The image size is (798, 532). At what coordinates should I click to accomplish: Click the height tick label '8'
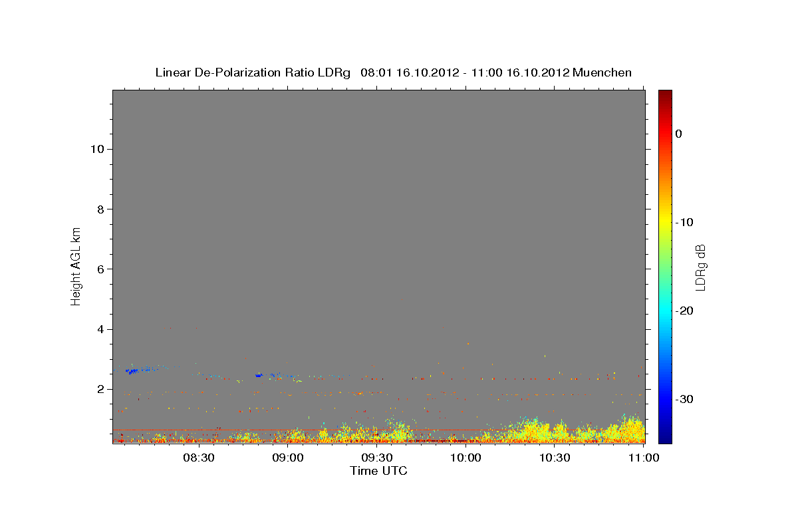[x=99, y=209]
